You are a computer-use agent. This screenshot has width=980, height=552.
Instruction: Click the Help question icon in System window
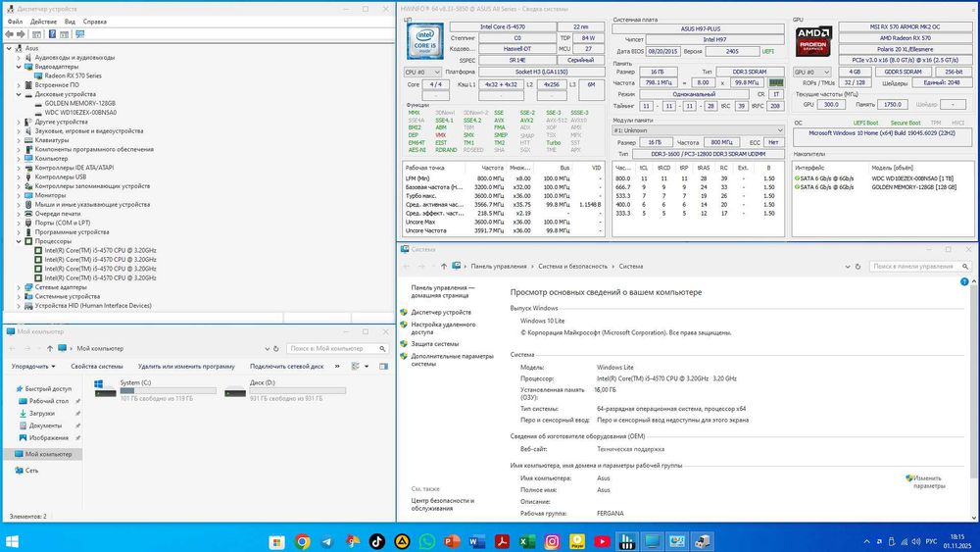963,282
